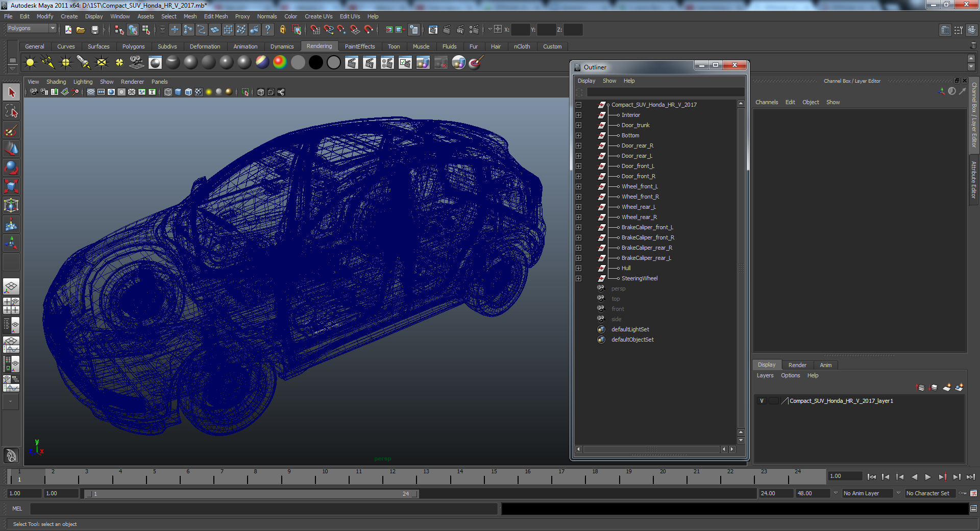Assign the ramp shader rainbow sphere
The image size is (980, 531).
coord(280,63)
